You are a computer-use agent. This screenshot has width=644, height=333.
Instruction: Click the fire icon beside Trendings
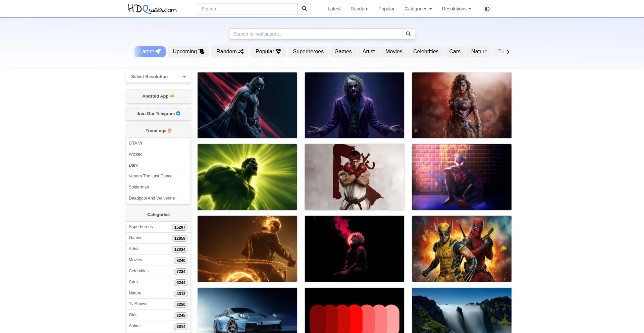pos(169,130)
